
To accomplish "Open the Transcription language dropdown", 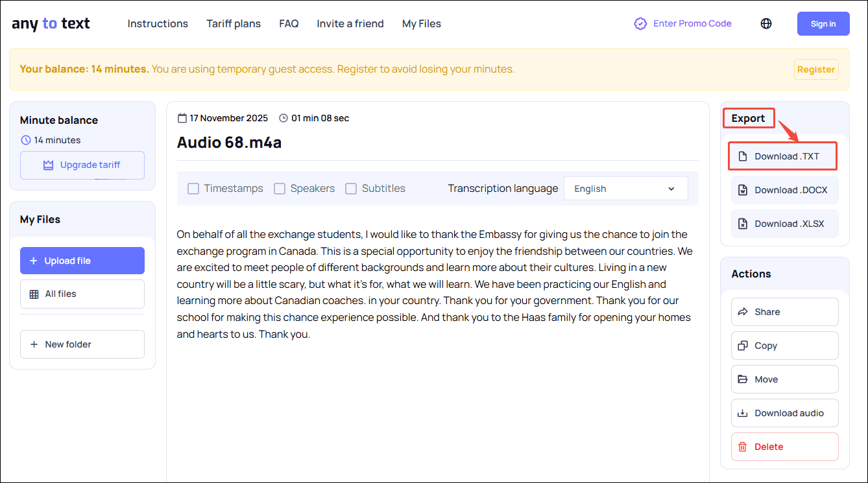I will click(x=625, y=188).
